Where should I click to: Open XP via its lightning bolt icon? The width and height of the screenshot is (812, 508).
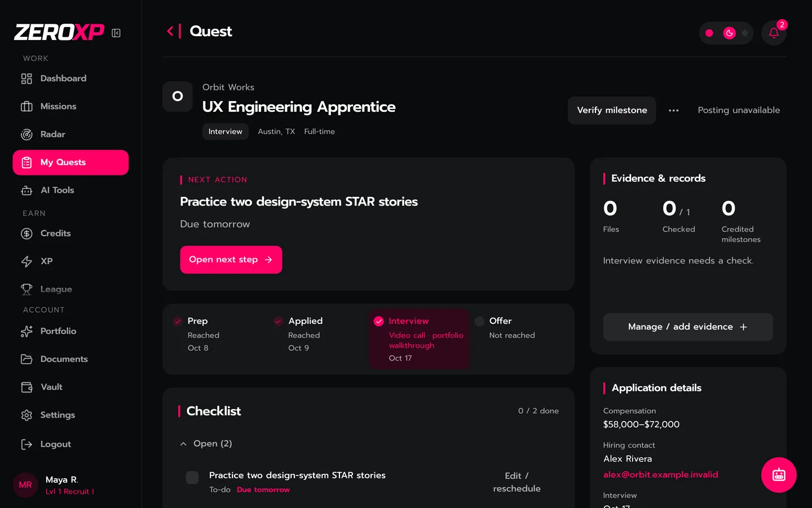pos(27,261)
